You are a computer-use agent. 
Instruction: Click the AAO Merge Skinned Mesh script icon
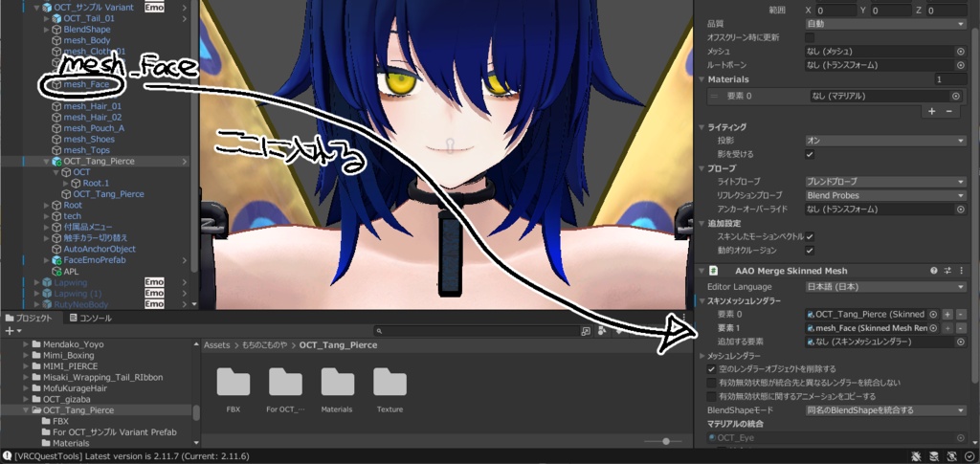coord(713,271)
